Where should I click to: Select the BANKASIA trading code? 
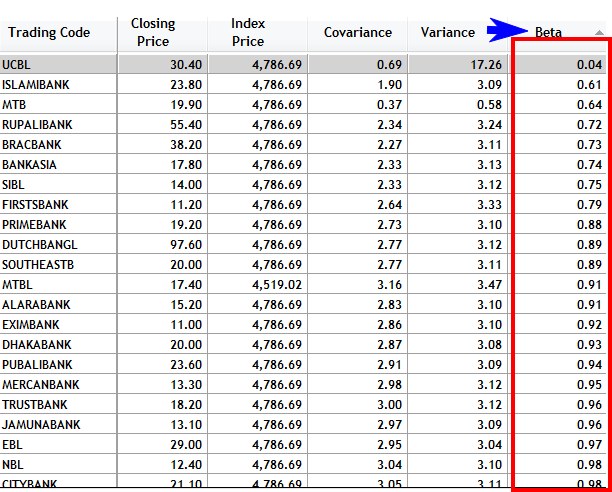(x=29, y=165)
